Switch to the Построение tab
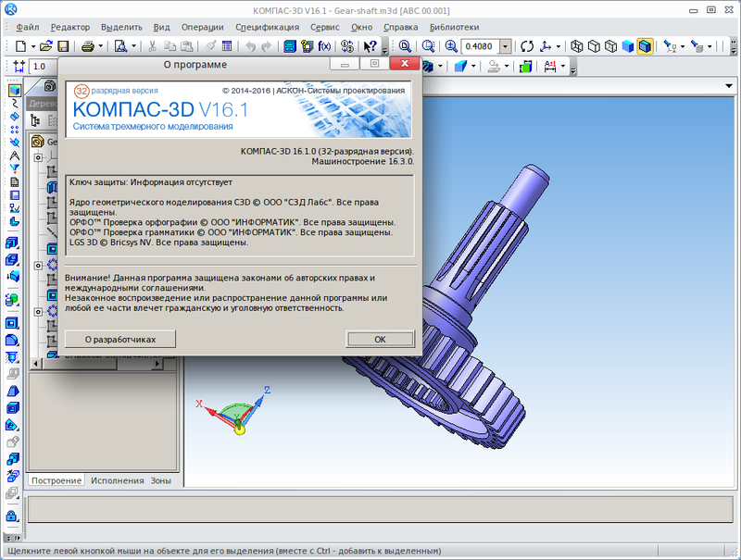This screenshot has width=741, height=560. point(57,480)
